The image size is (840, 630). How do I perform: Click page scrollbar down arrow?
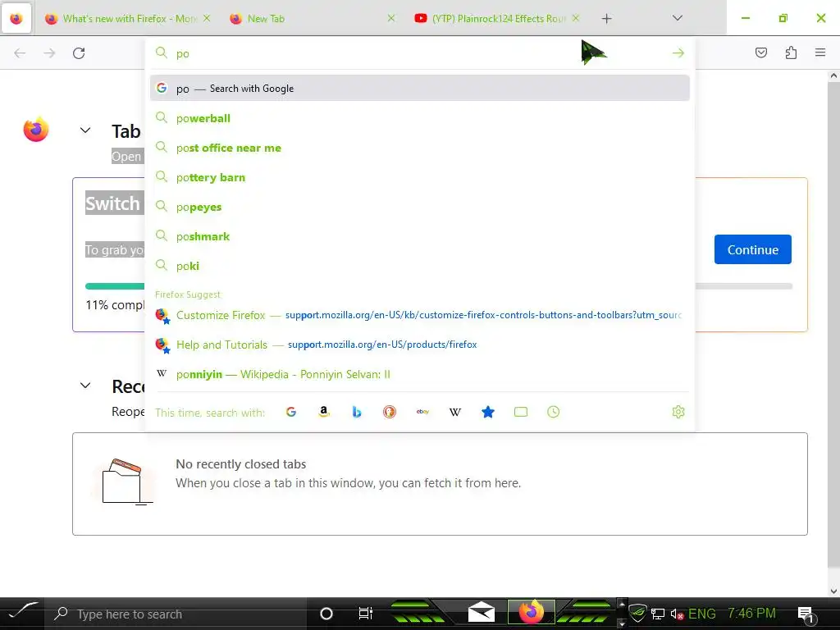(x=833, y=591)
